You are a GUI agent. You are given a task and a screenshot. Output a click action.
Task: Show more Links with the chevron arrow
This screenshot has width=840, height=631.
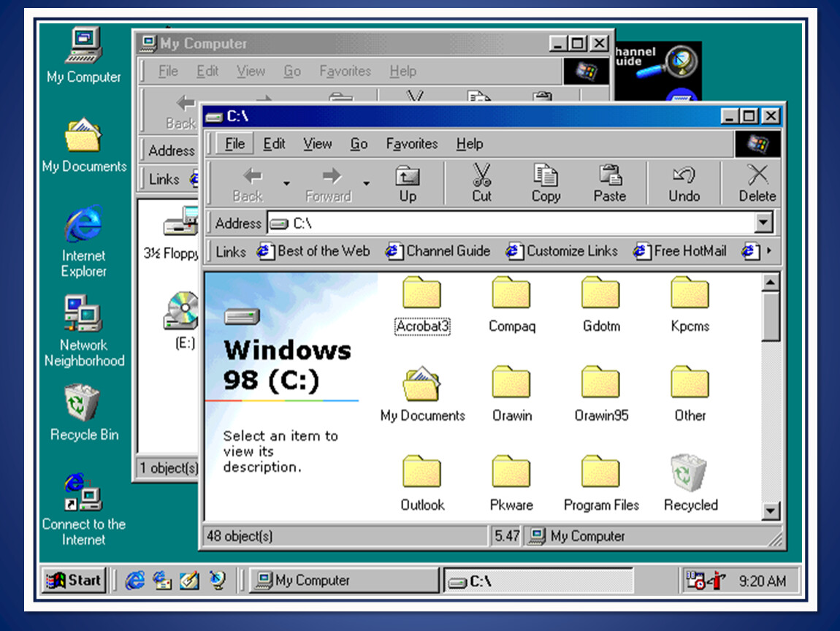769,251
